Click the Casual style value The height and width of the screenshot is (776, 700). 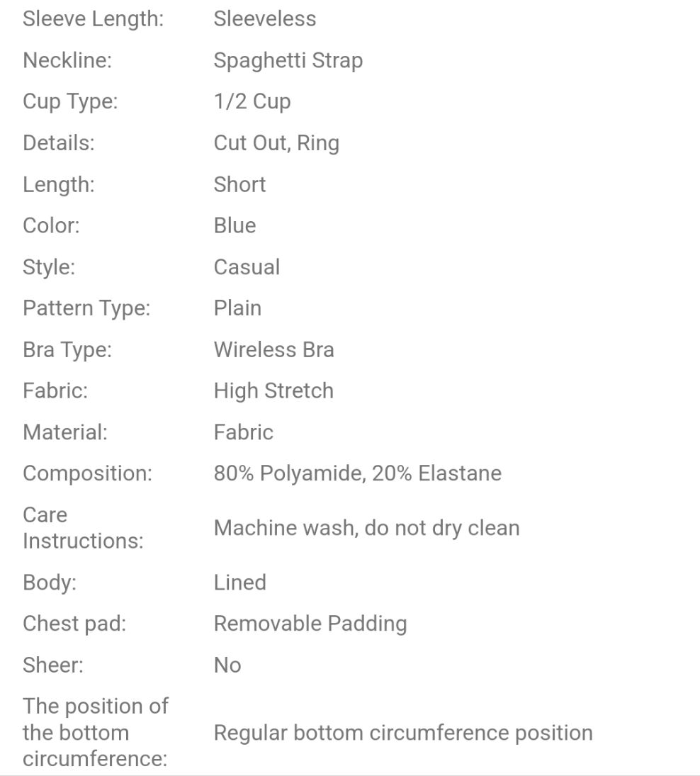tap(247, 266)
